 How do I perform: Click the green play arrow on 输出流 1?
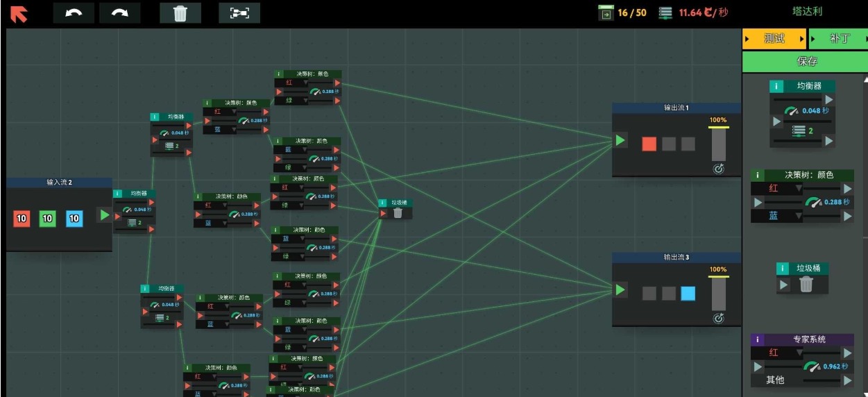click(x=620, y=141)
